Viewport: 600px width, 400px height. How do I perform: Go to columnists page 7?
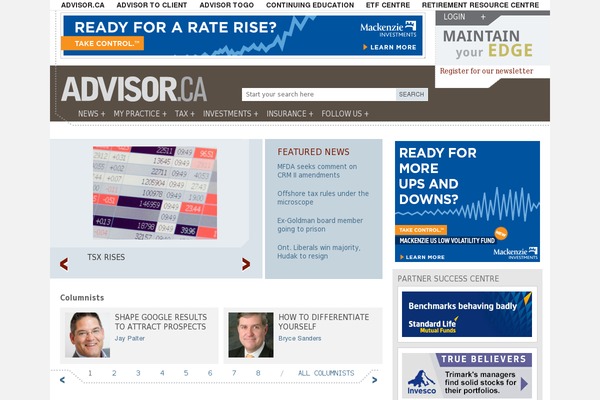pos(234,373)
